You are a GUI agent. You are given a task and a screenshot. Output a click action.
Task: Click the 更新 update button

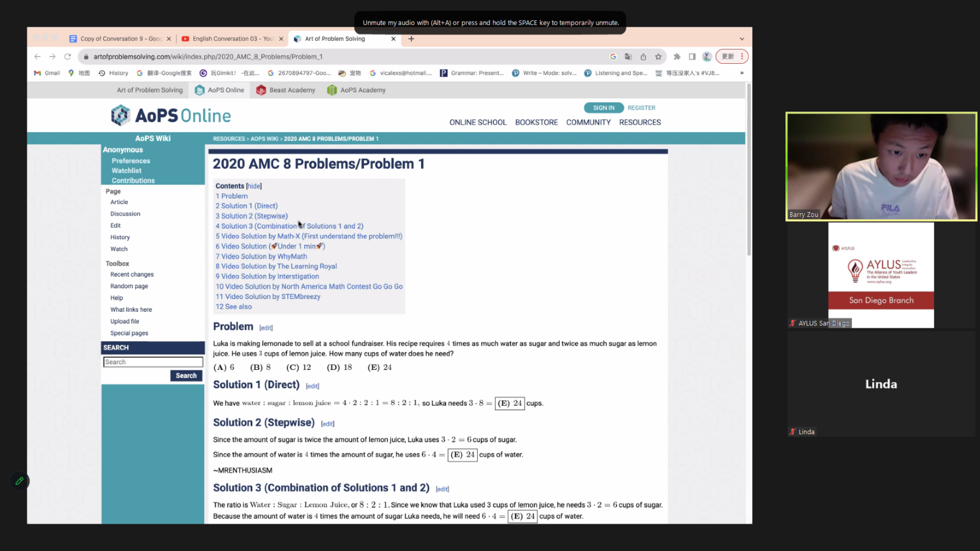click(x=732, y=57)
